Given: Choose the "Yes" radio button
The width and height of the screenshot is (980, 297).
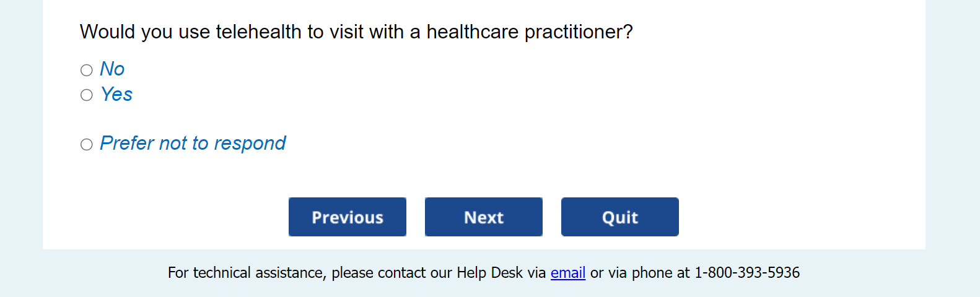Looking at the screenshot, I should point(87,95).
